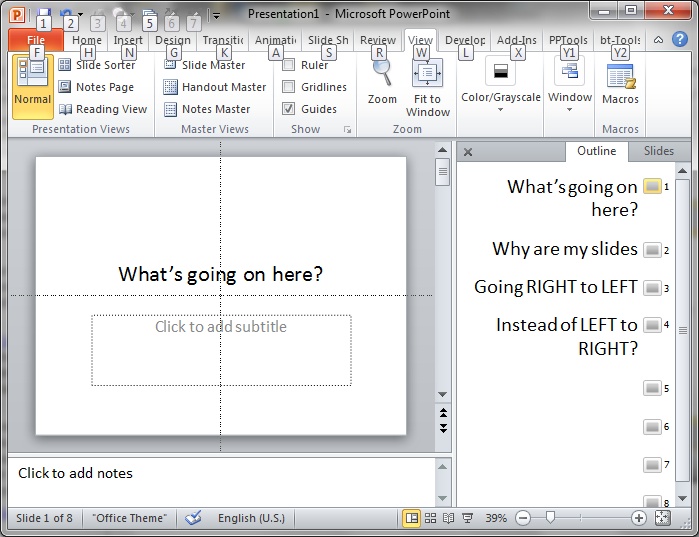
Task: Click slide pane vertical scrollbar thumb
Action: 443,172
